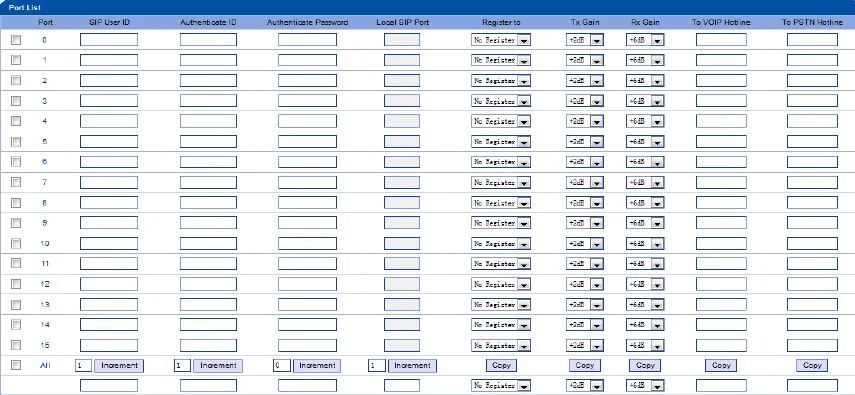Tick the port 15 checkbox

(x=16, y=345)
